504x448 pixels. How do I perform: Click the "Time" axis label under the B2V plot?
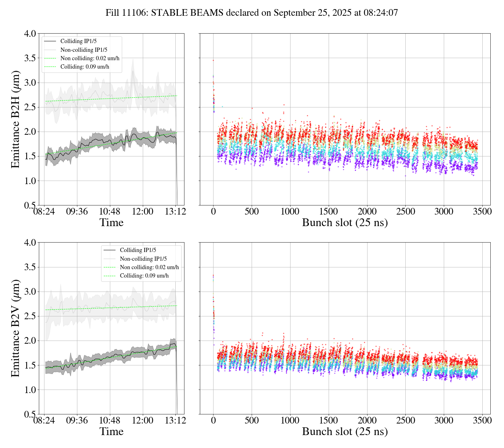click(x=111, y=432)
